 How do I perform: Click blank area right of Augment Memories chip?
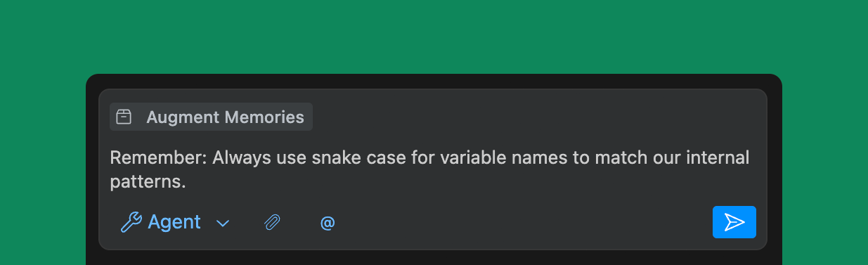(x=538, y=117)
